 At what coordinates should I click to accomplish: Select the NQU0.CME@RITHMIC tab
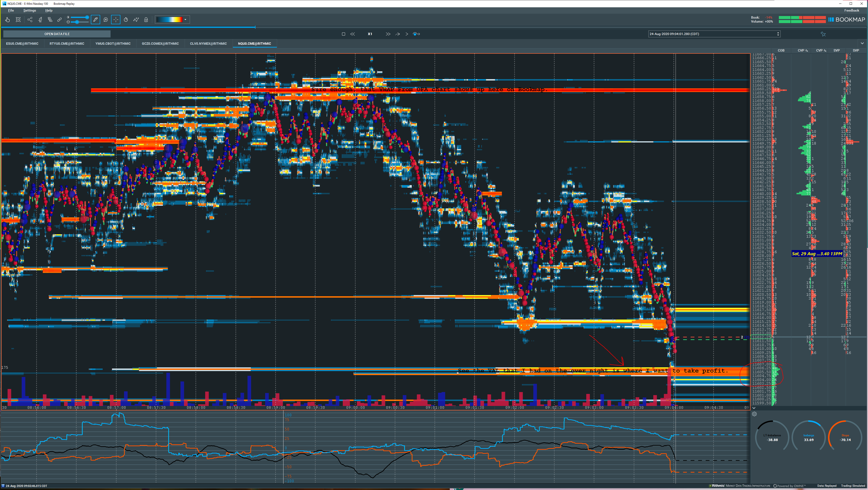pyautogui.click(x=255, y=44)
